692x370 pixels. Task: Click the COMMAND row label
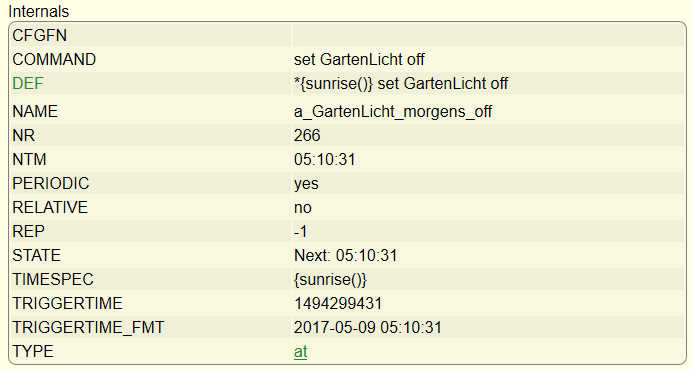click(54, 60)
